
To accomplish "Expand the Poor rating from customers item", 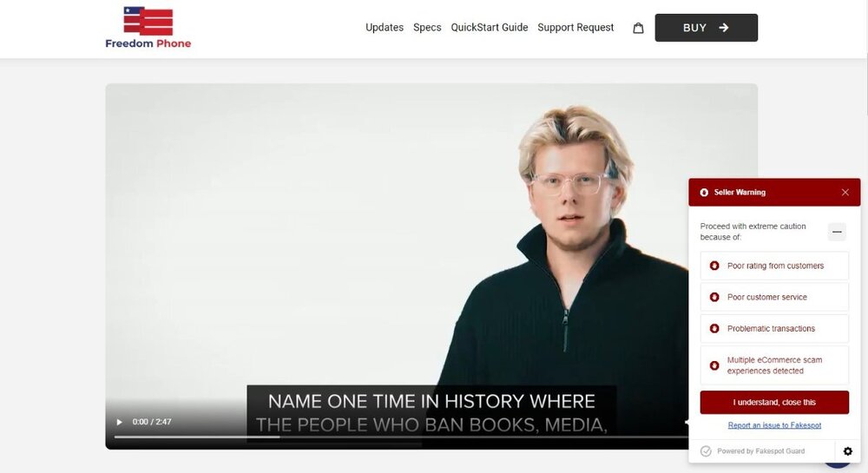I will (x=774, y=266).
